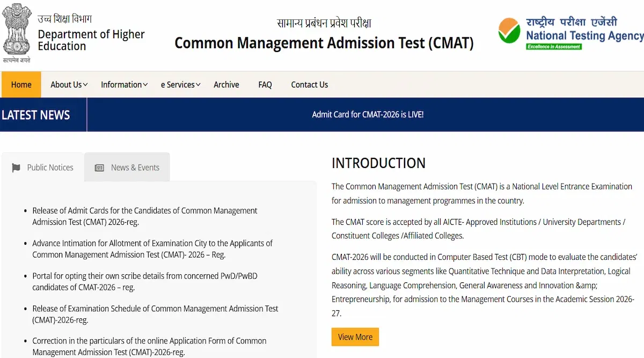The height and width of the screenshot is (358, 644).
Task: Select the Public Notices tab
Action: point(50,167)
